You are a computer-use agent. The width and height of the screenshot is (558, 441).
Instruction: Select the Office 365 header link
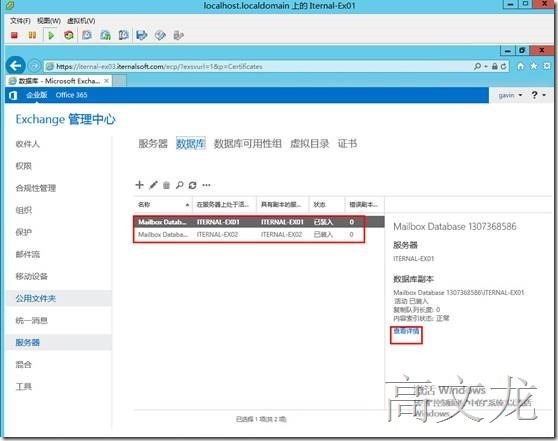click(x=72, y=95)
